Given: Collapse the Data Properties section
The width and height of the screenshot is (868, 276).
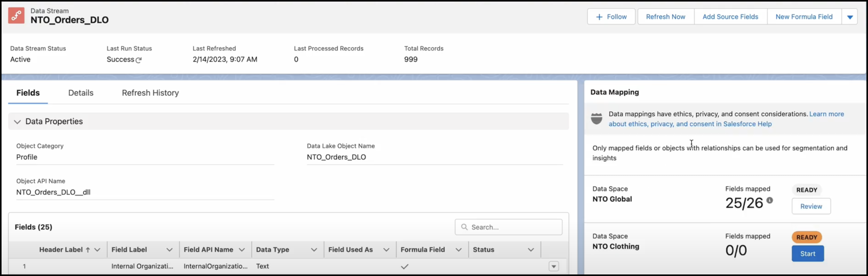Looking at the screenshot, I should point(17,122).
